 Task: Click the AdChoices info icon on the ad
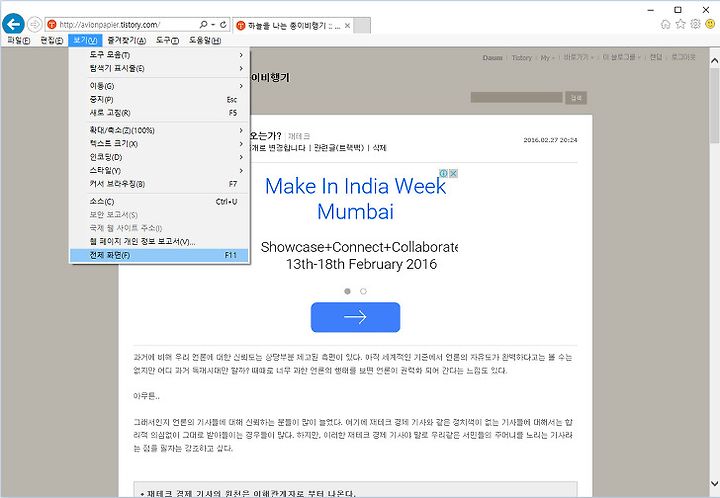pos(444,173)
